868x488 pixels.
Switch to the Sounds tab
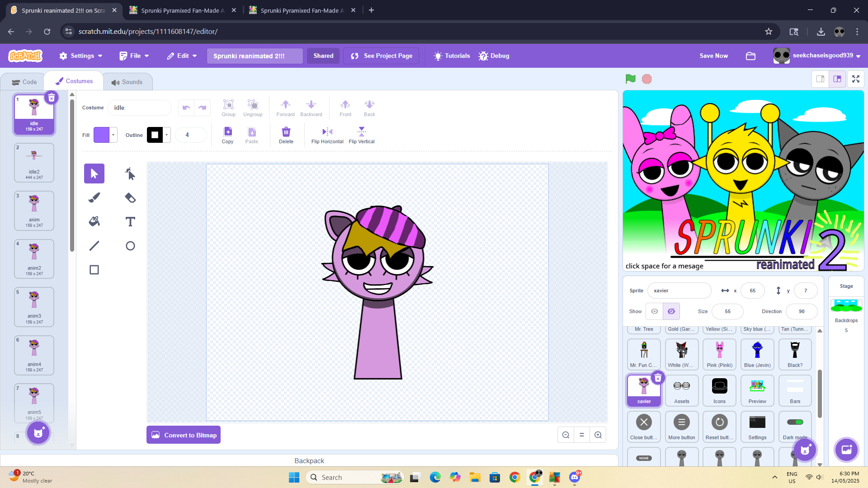(x=127, y=82)
